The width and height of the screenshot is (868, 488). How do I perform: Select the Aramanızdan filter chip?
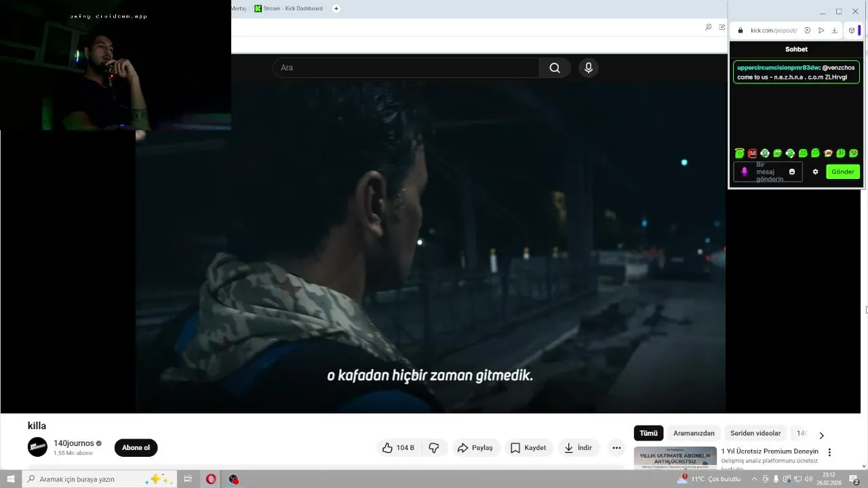(x=694, y=433)
